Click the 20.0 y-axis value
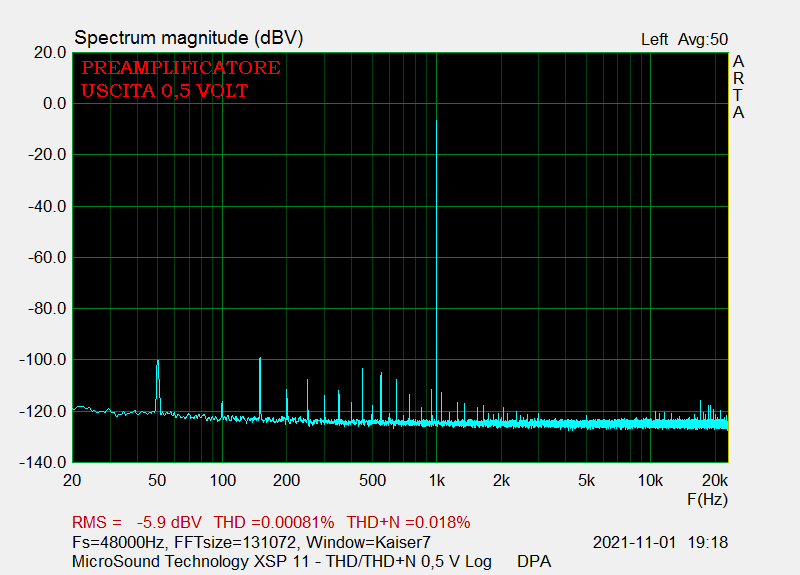 [50, 53]
